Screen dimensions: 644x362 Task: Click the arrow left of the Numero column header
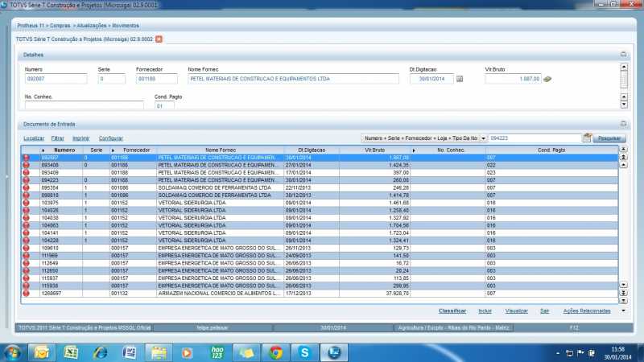tap(43, 150)
